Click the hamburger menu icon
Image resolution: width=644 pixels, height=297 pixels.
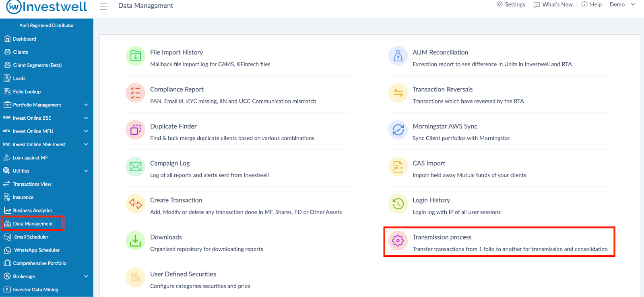pyautogui.click(x=103, y=6)
